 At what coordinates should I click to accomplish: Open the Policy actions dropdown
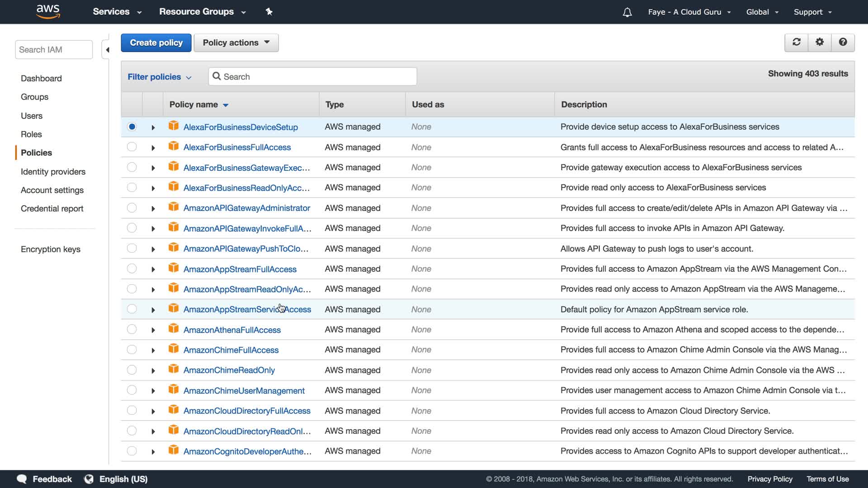[236, 42]
